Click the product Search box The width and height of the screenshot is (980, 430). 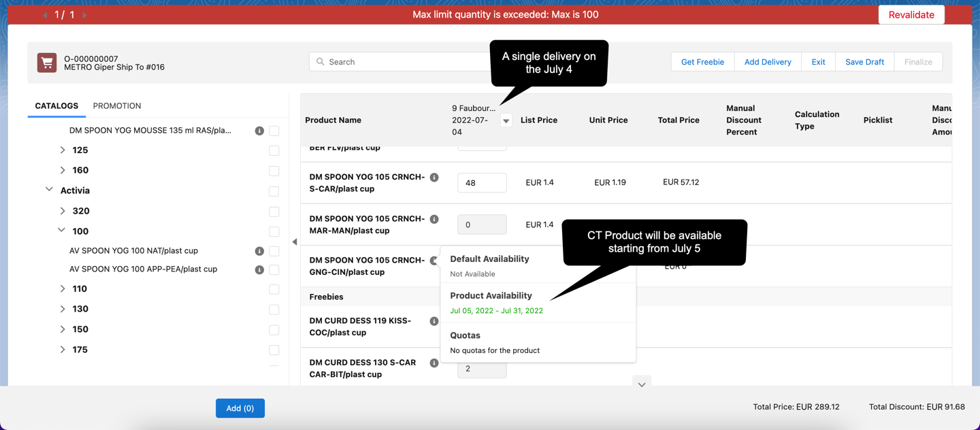[x=402, y=62]
